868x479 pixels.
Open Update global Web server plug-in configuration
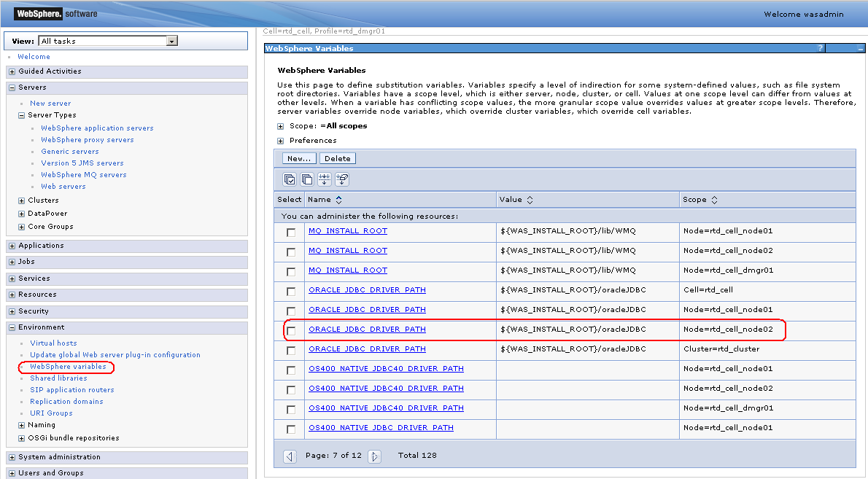115,354
